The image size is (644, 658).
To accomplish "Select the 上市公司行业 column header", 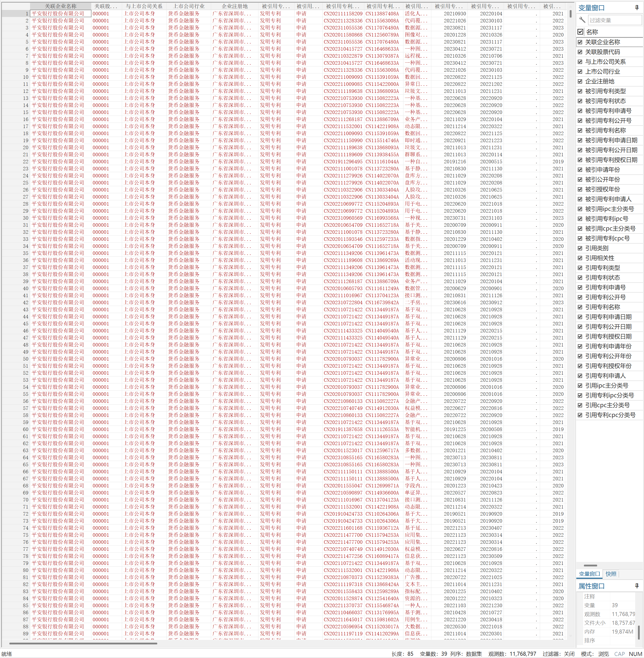I will [x=189, y=6].
